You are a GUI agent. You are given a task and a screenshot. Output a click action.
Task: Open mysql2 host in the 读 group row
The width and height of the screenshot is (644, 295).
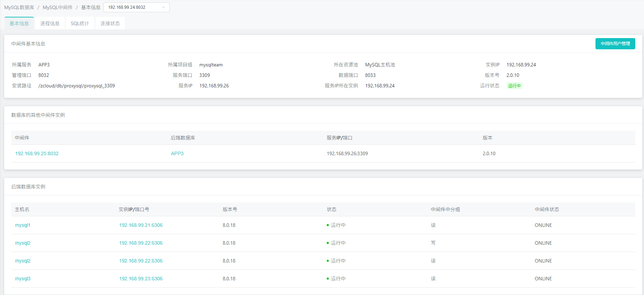click(23, 261)
